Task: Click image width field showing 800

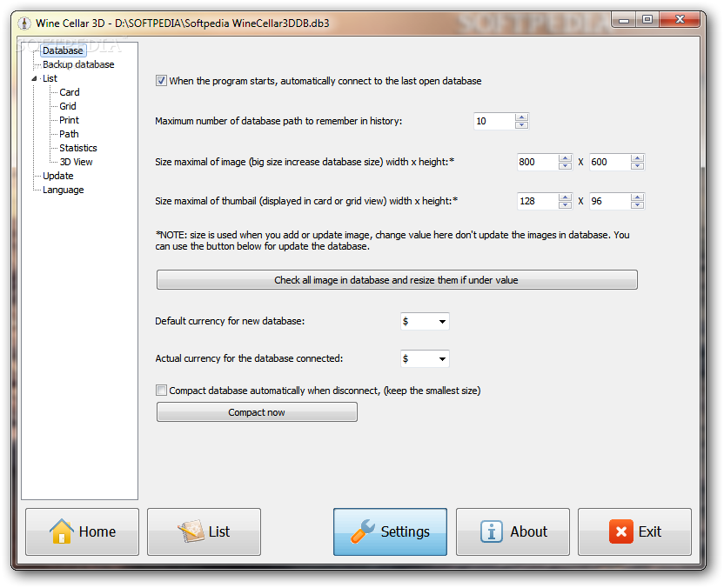Action: tap(538, 162)
